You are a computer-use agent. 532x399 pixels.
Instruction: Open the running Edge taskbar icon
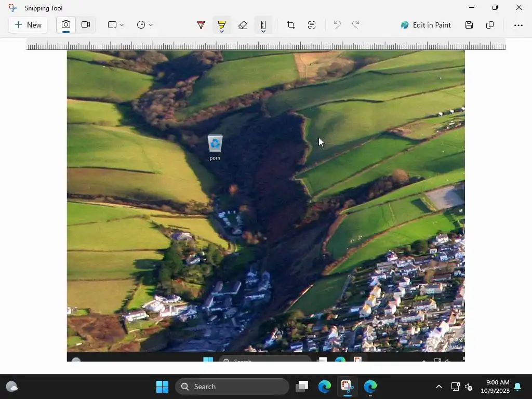(x=370, y=387)
